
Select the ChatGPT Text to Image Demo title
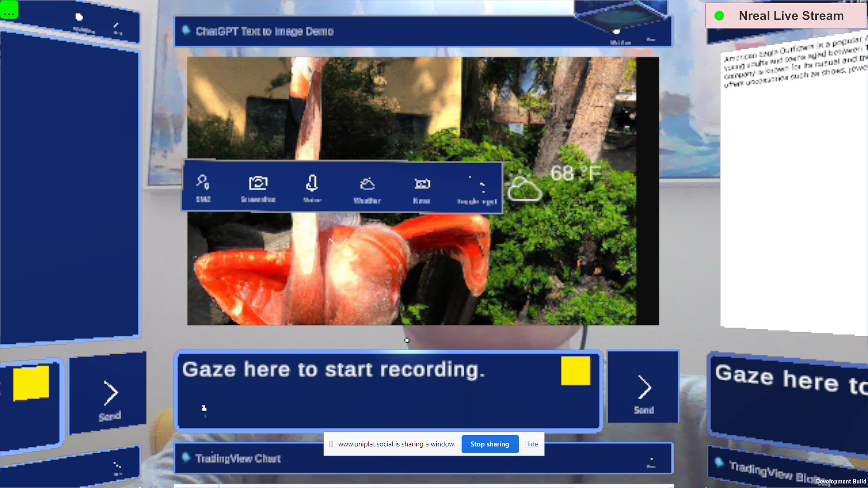[x=264, y=32]
